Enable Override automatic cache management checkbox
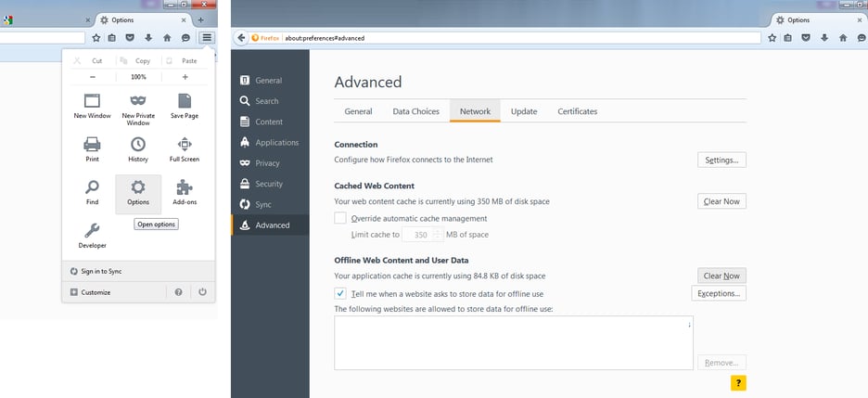 pyautogui.click(x=340, y=219)
